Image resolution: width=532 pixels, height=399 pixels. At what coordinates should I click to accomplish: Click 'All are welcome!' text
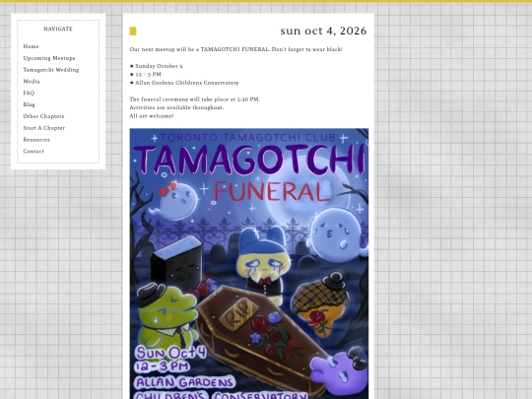click(152, 115)
